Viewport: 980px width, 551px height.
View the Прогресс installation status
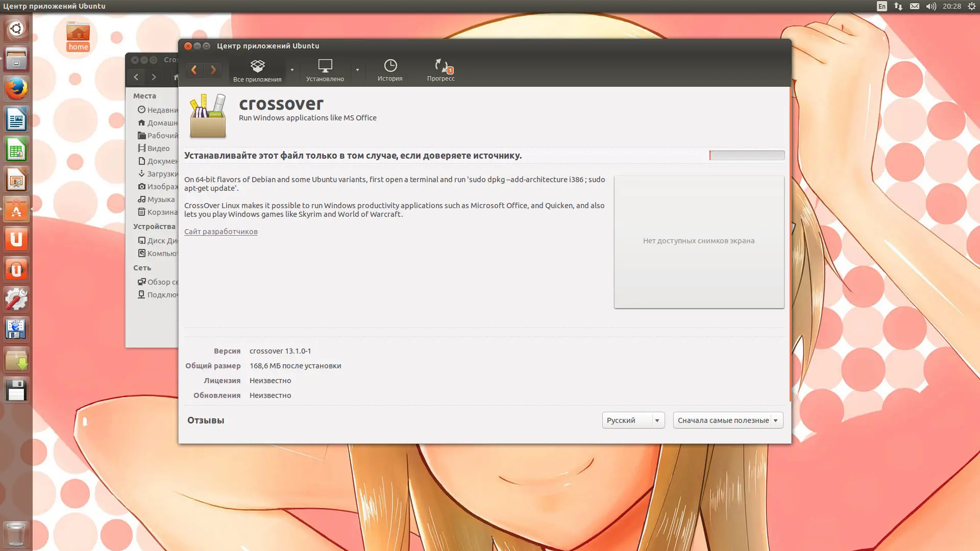440,70
